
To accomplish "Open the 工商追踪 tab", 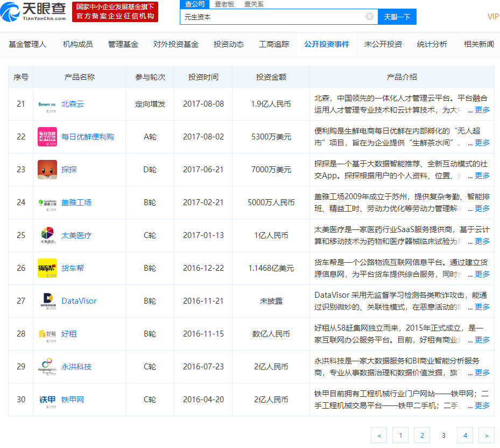I will pyautogui.click(x=274, y=44).
